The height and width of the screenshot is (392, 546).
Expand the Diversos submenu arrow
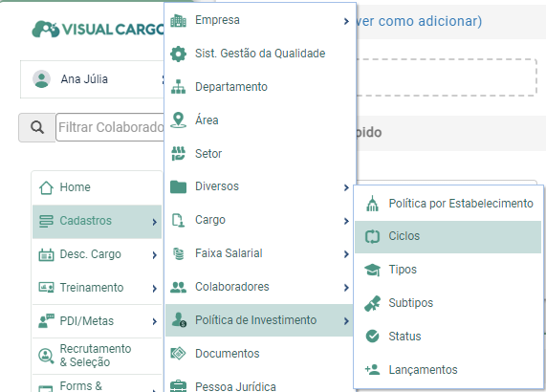[x=346, y=187]
